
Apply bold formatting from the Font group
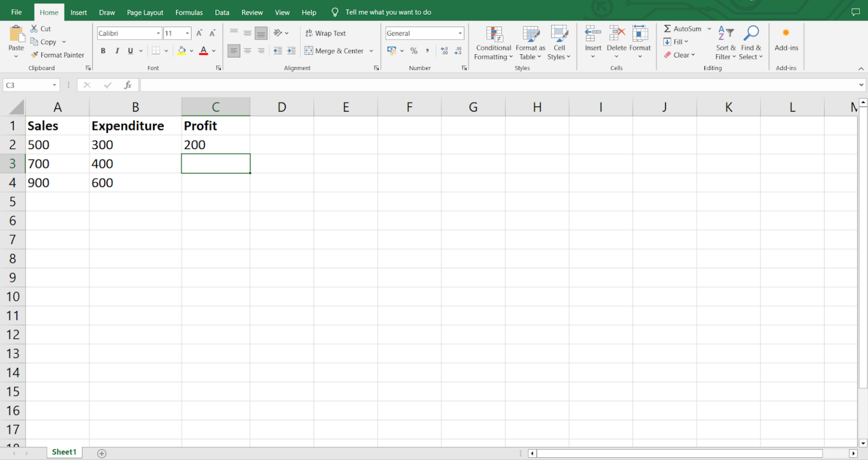click(103, 51)
